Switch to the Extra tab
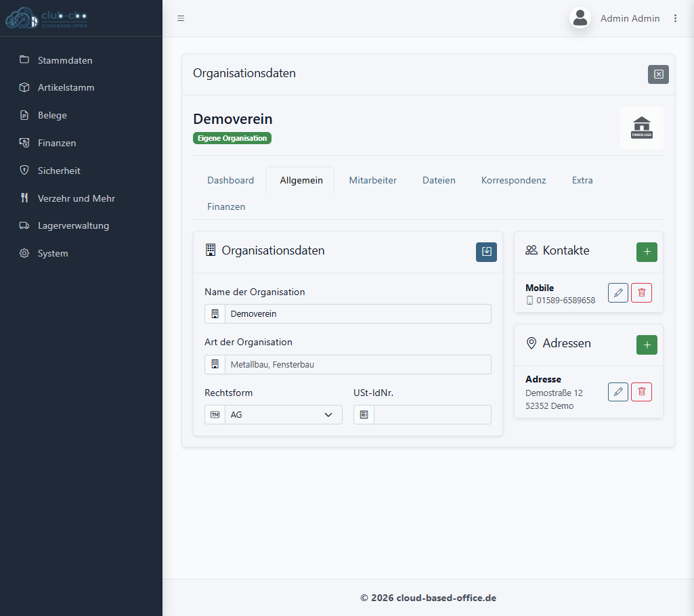 coord(582,180)
